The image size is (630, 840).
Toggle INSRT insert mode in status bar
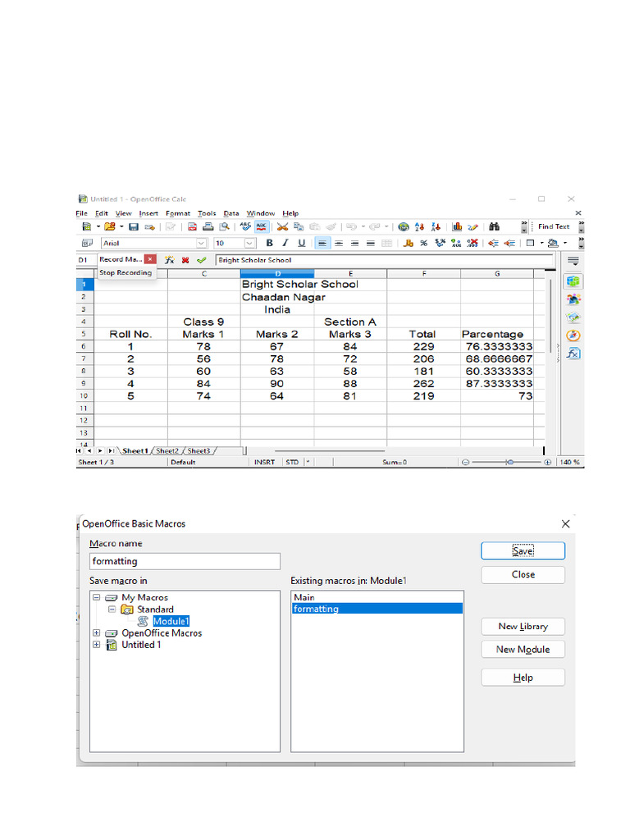(x=263, y=462)
